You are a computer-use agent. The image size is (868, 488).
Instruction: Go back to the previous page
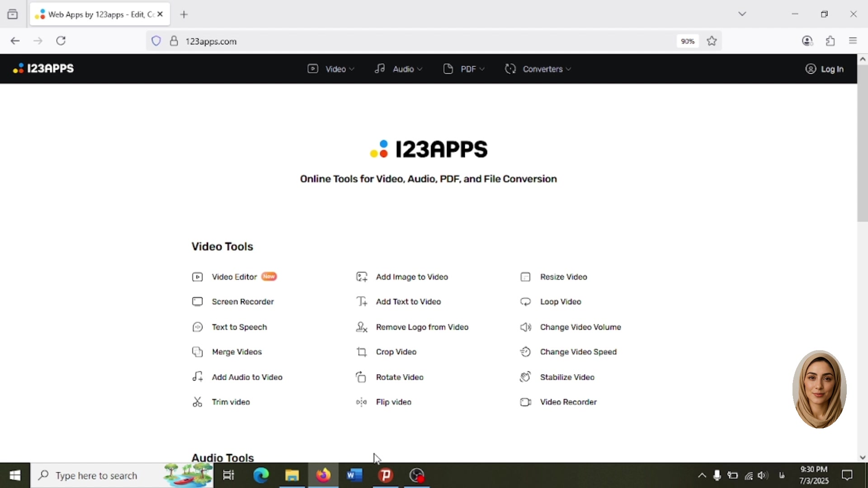pos(15,41)
